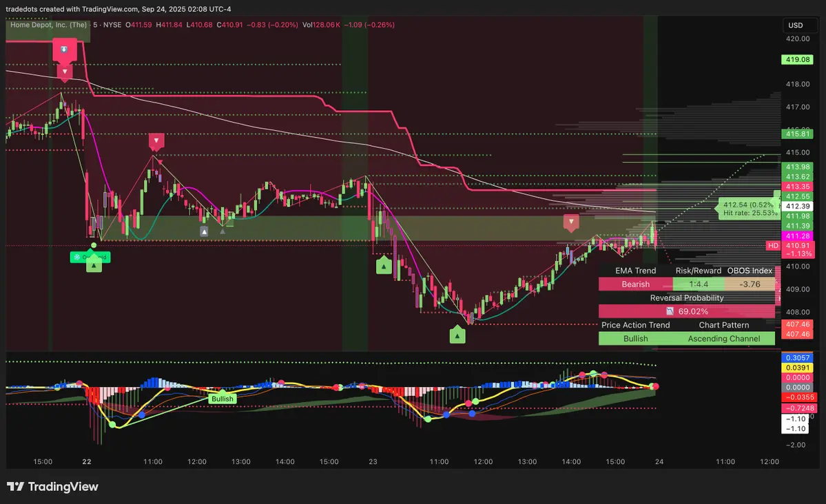Click the red HD symbol tag
826x504 pixels.
click(773, 245)
